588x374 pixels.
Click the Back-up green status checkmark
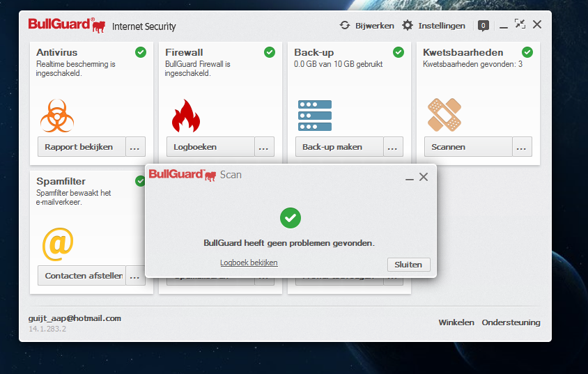[x=399, y=52]
